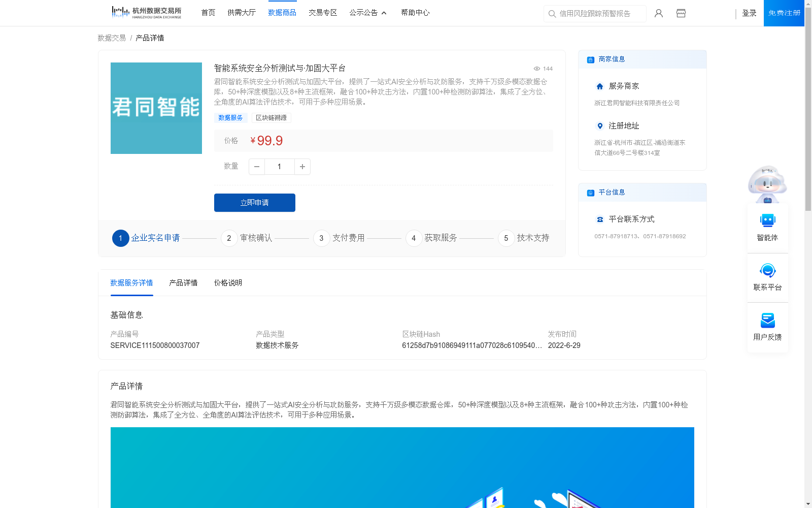Switch to 数据服务详情 tab
The width and height of the screenshot is (812, 508).
(131, 283)
